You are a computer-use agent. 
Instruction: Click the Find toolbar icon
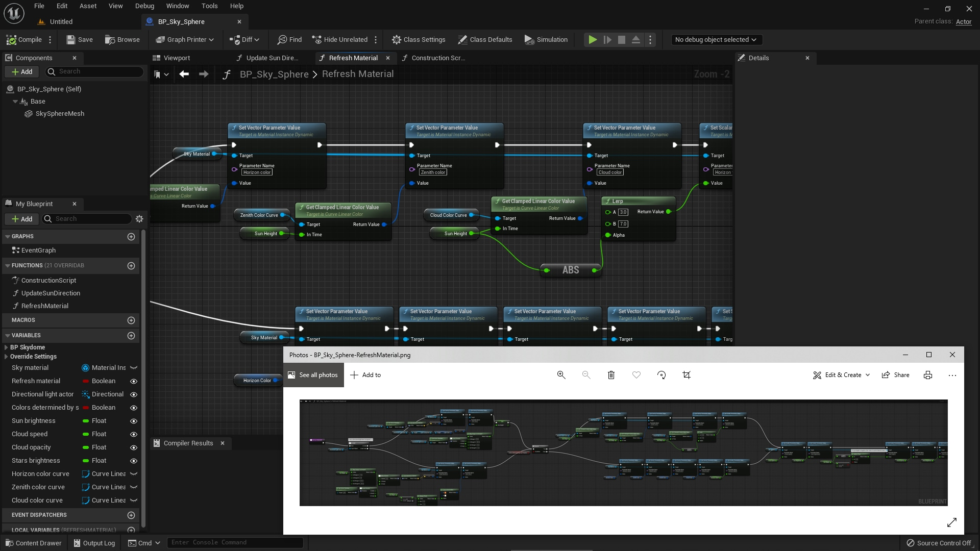[x=282, y=40]
